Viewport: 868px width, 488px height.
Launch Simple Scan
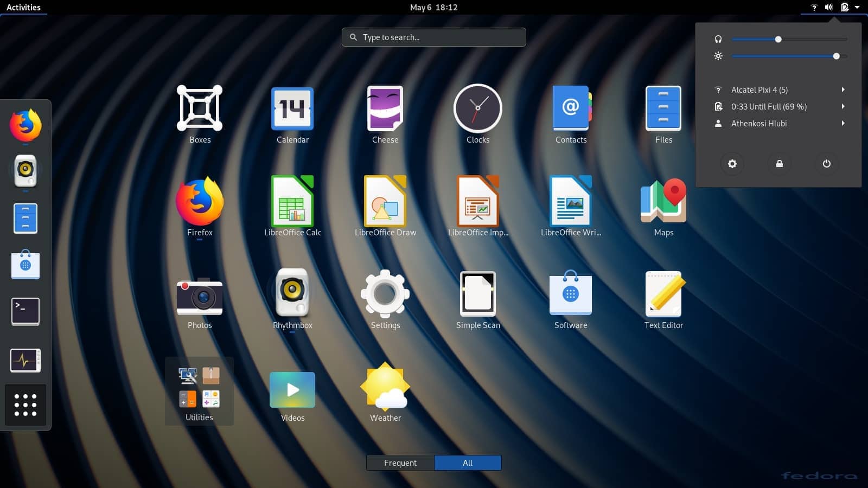(478, 298)
